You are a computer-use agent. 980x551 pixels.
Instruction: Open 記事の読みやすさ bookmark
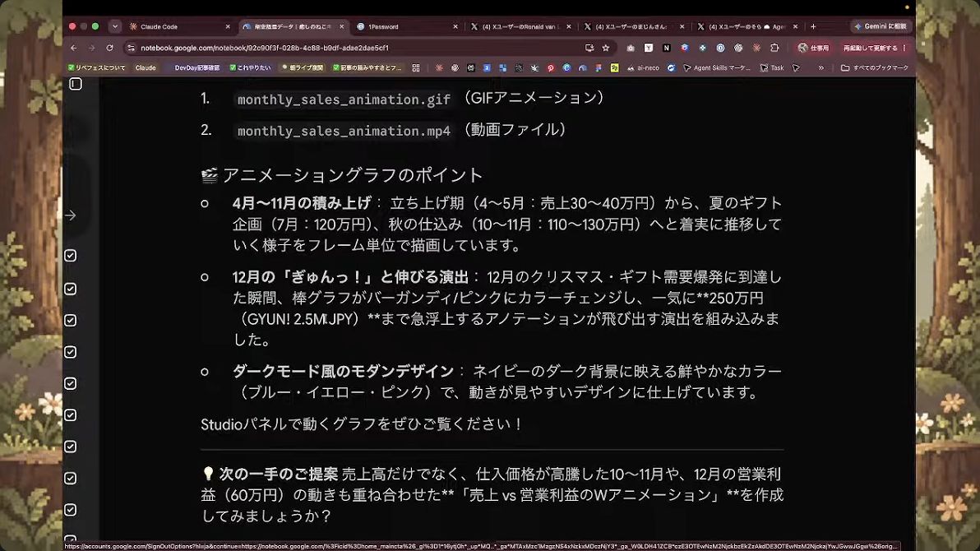coord(367,67)
